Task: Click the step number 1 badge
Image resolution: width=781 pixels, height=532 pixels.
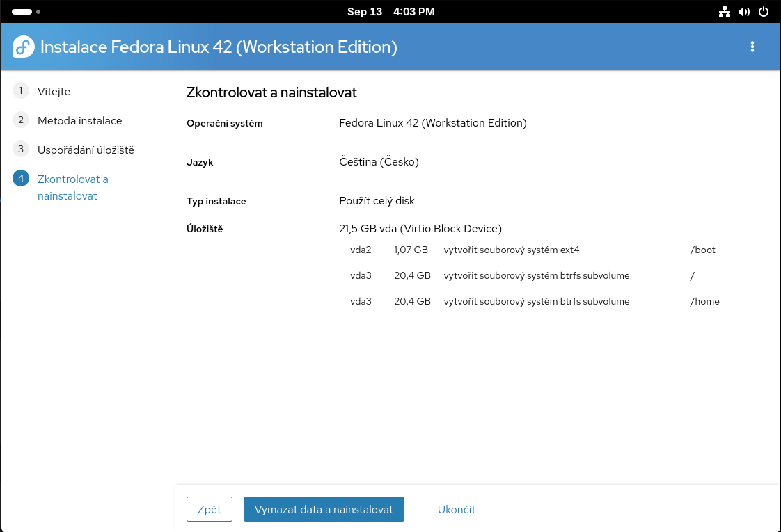Action: [21, 90]
